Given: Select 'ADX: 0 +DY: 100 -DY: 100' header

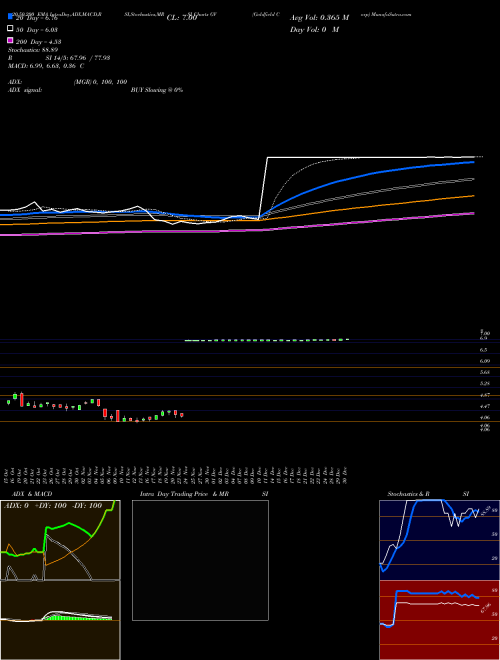Looking at the screenshot, I should pos(53,506).
